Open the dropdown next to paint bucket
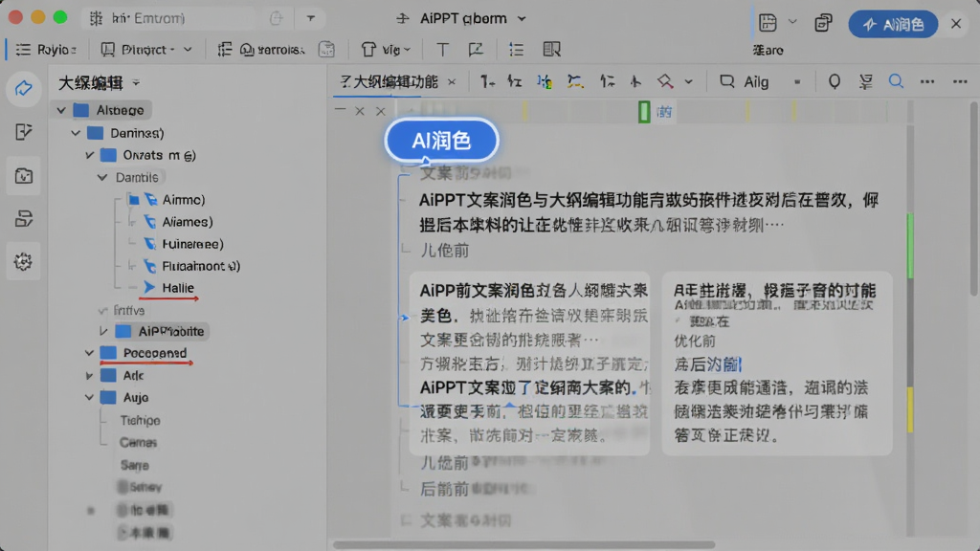Image resolution: width=980 pixels, height=551 pixels. click(688, 82)
